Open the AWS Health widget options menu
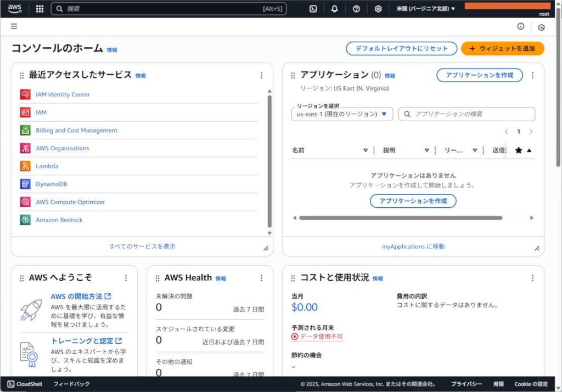 261,278
